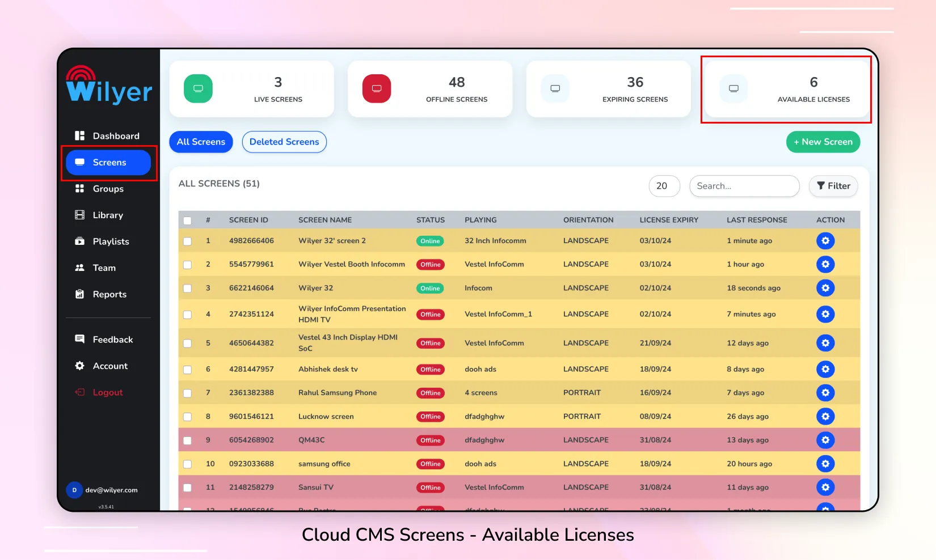The image size is (936, 560).
Task: Click the 18 seconds ago response cell
Action: point(753,288)
